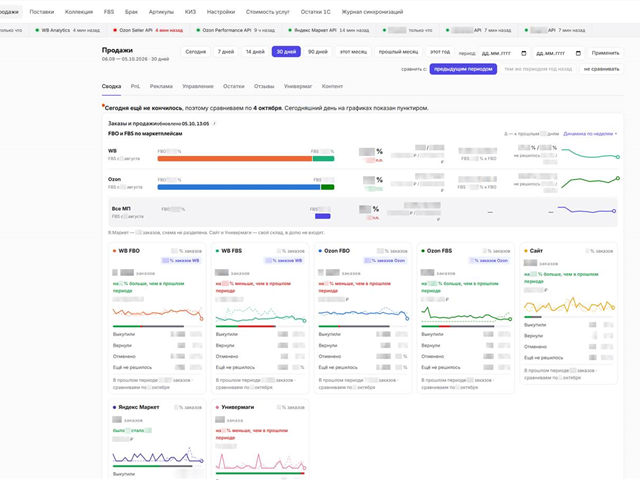The image size is (640, 480).
Task: Click the Продажи page heading
Action: click(x=117, y=50)
